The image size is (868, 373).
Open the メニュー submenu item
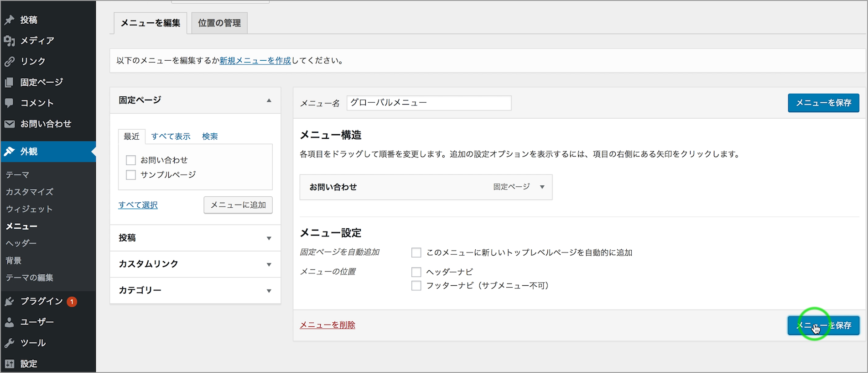[x=21, y=226]
